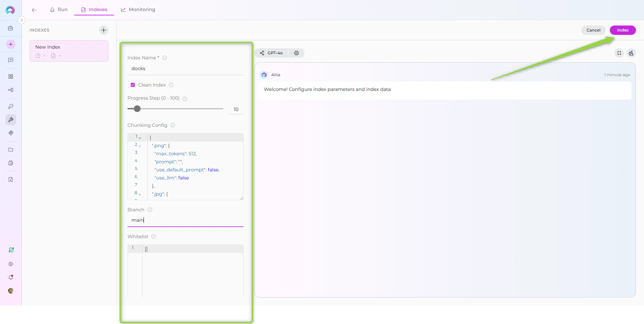
Task: Click the Index Name info icon
Action: click(x=165, y=58)
